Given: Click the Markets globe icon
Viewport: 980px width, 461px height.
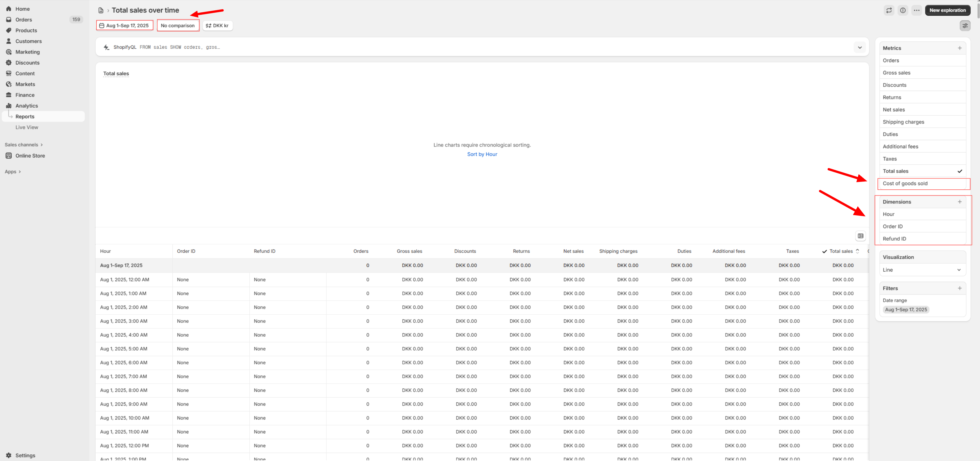Looking at the screenshot, I should click(9, 84).
